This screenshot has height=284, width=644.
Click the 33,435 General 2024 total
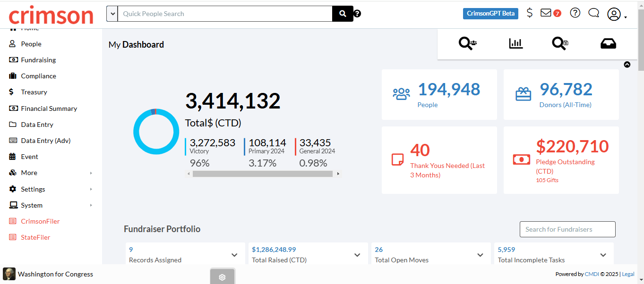point(315,143)
